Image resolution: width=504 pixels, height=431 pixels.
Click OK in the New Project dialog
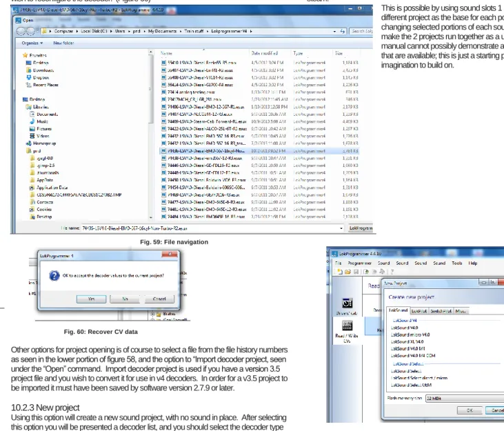coord(470,410)
